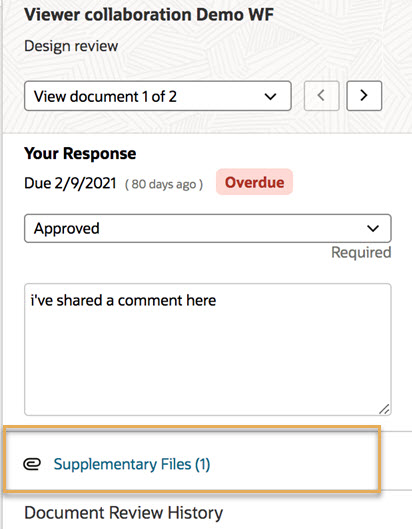
Task: Click the Design review subtitle
Action: pos(71,46)
